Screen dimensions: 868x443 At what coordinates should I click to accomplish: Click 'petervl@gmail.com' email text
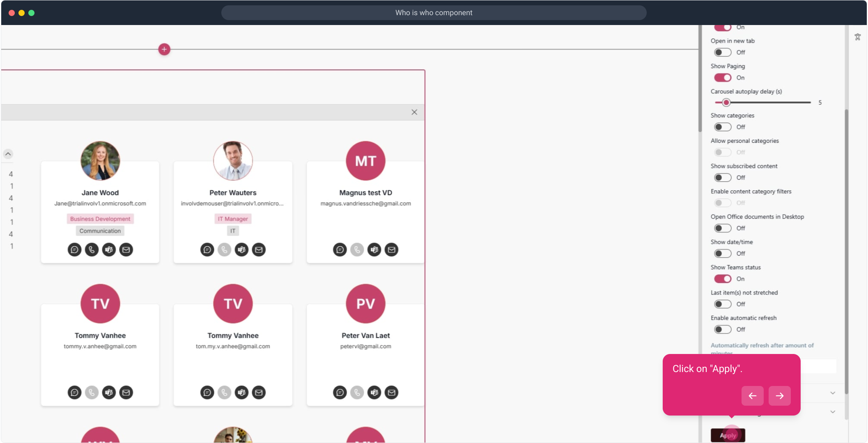365,346
